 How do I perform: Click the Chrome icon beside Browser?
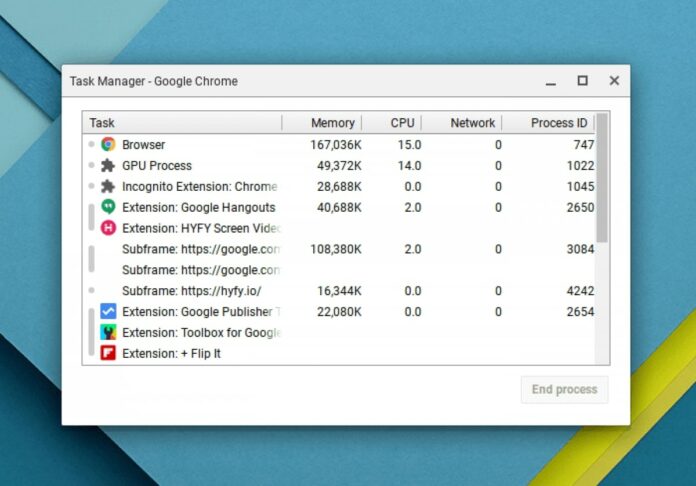click(108, 145)
